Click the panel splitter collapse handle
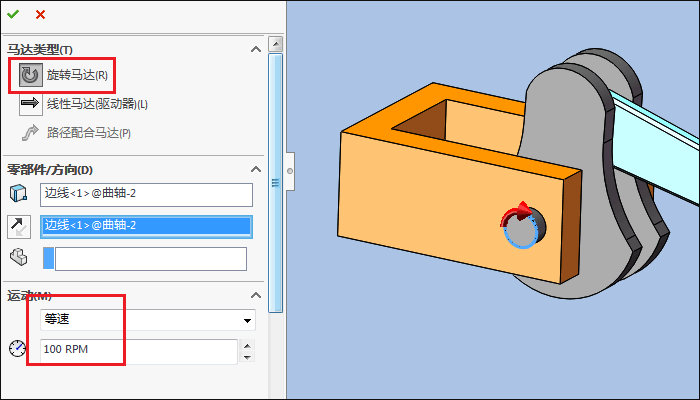Viewport: 700px width, 400px height. click(290, 171)
